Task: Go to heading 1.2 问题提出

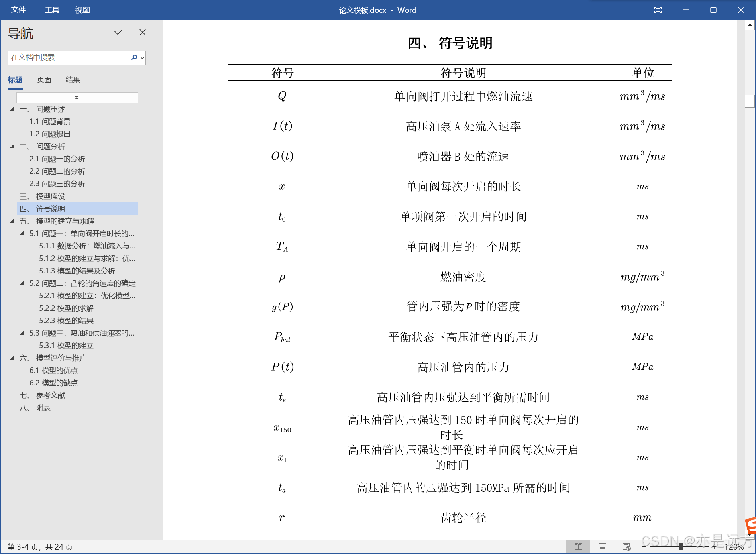Action: (50, 134)
